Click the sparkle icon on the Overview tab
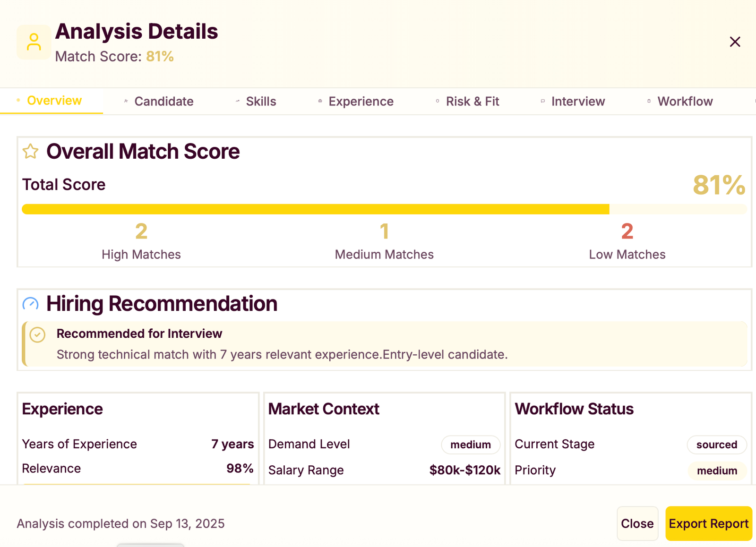Screen dimensions: 756x547 click(17, 101)
